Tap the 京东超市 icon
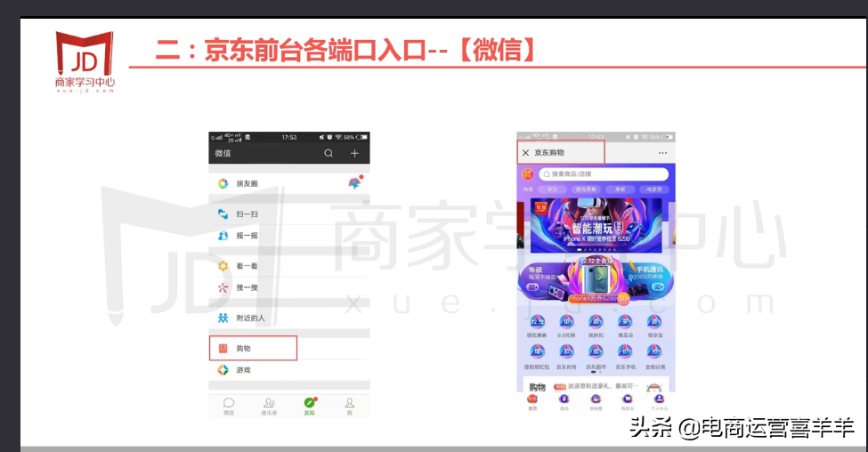The height and width of the screenshot is (452, 868). [x=596, y=358]
